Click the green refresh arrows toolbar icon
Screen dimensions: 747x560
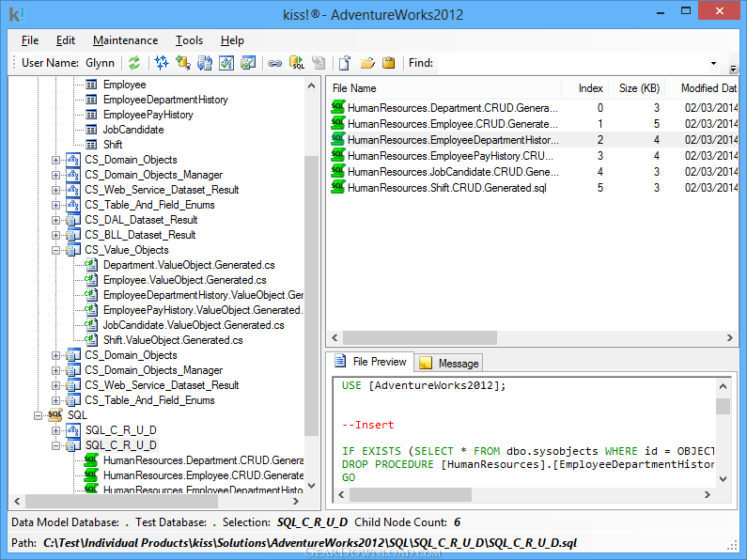(x=134, y=63)
